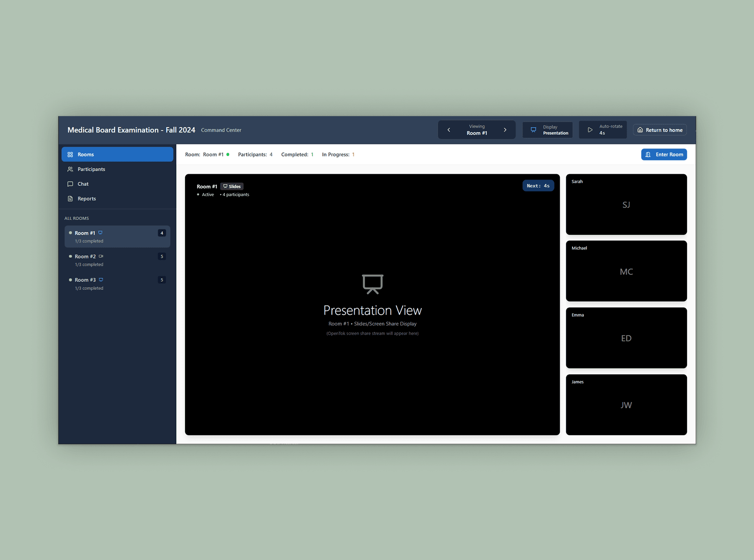The width and height of the screenshot is (754, 560).
Task: Toggle the Display Presentation mode button
Action: click(x=548, y=130)
